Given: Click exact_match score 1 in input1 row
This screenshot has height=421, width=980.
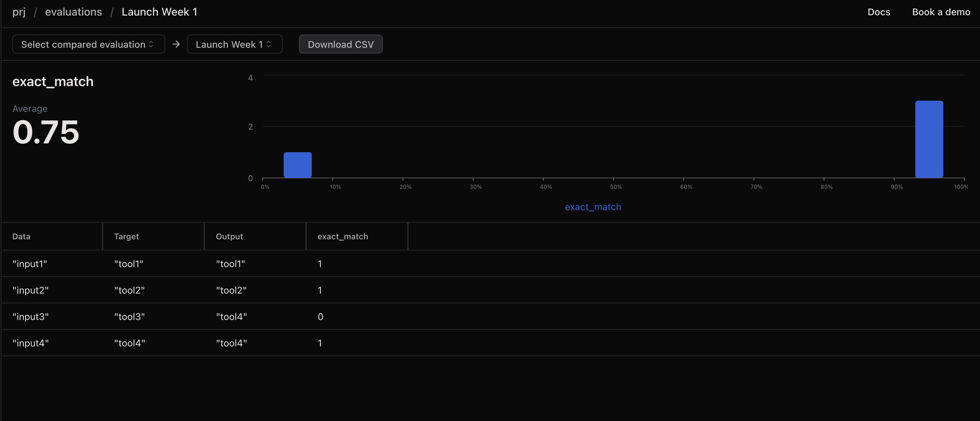Looking at the screenshot, I should [x=320, y=263].
